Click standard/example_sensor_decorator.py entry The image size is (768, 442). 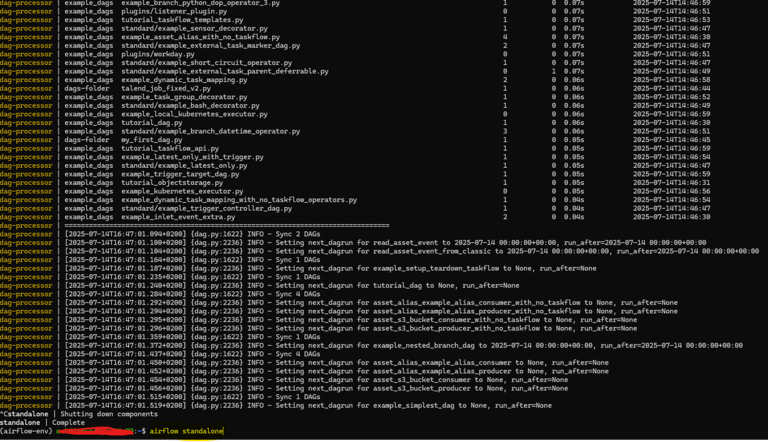(x=194, y=28)
